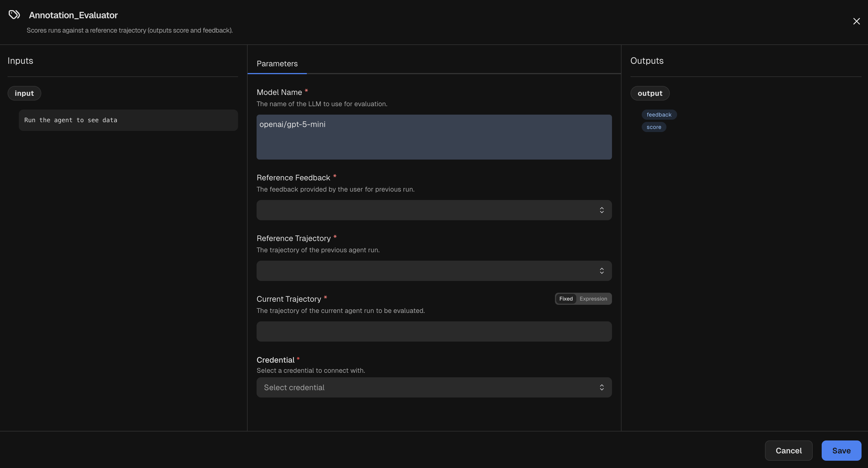Click the Annotation_Evaluator node title
The height and width of the screenshot is (468, 868).
74,15
